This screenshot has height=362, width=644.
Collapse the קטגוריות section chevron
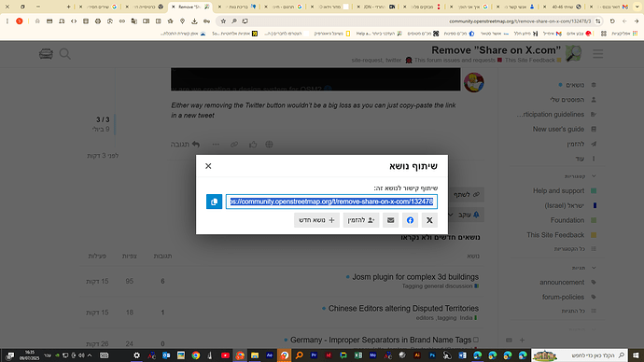click(x=594, y=176)
